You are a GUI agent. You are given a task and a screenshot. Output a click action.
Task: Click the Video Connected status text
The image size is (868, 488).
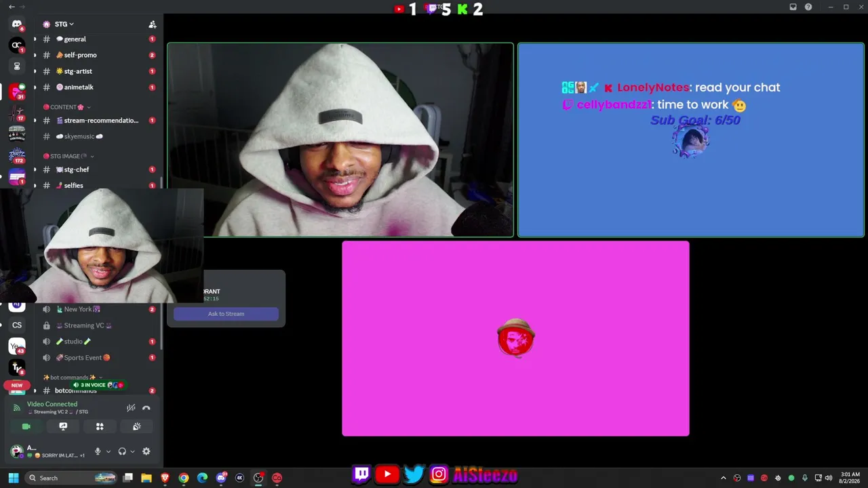pyautogui.click(x=52, y=404)
